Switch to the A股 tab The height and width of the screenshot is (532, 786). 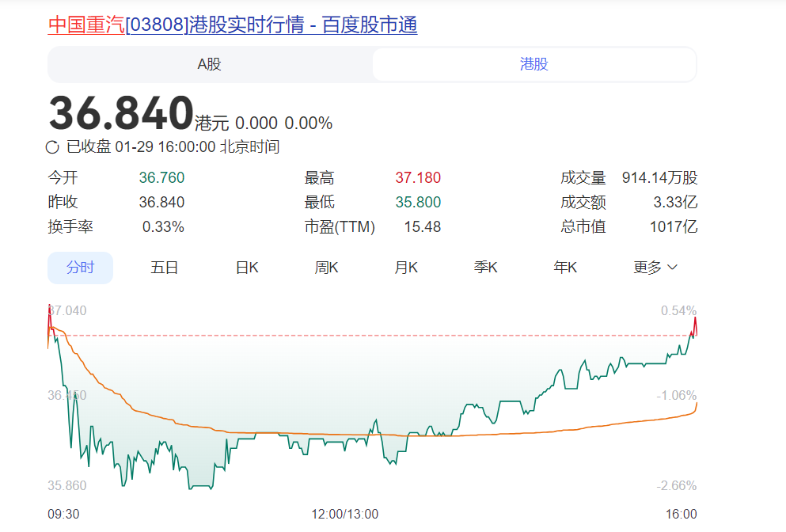point(210,64)
